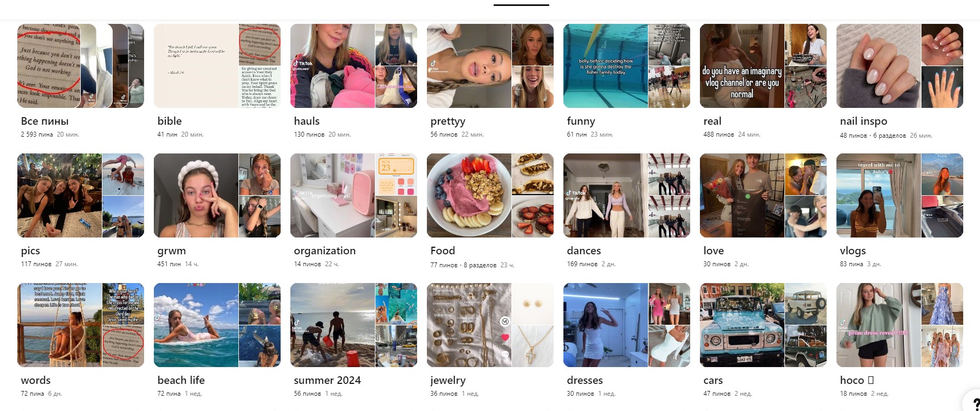Open the 'nail inspo' board
Viewport: 980px width, 411px height.
(x=900, y=66)
